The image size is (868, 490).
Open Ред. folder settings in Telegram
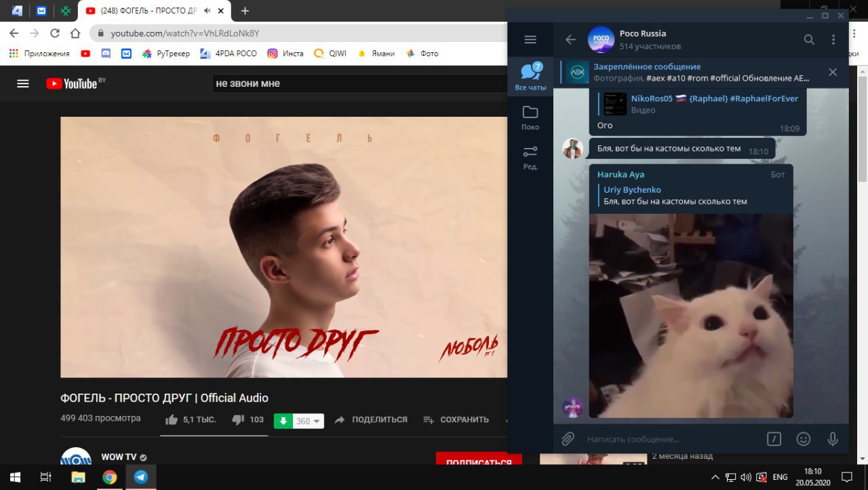pyautogui.click(x=530, y=157)
